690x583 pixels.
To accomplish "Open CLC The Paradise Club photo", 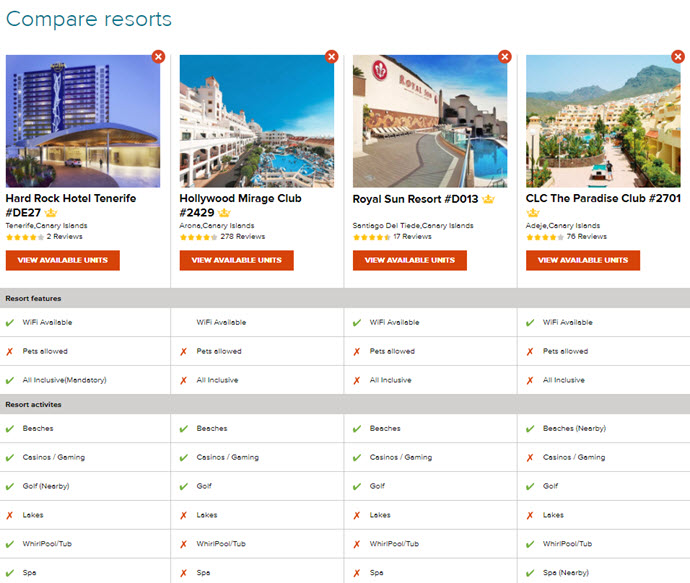I will (603, 121).
